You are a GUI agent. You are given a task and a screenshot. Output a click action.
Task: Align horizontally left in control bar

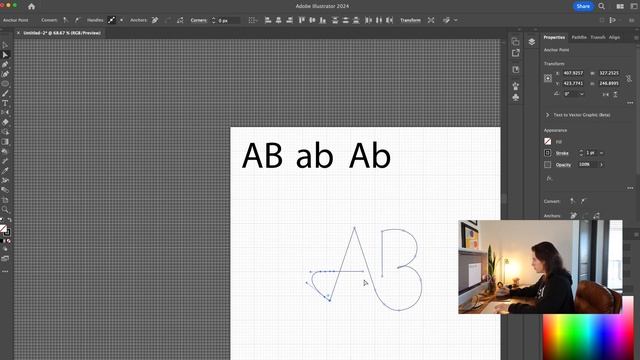(x=268, y=20)
